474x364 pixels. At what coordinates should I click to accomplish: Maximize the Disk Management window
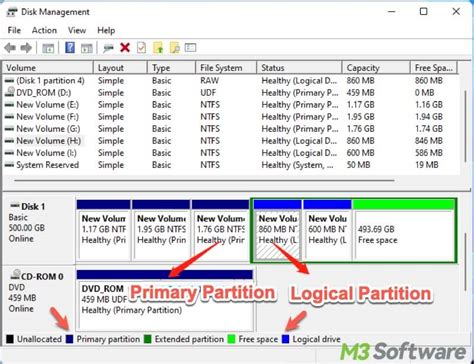pos(423,12)
